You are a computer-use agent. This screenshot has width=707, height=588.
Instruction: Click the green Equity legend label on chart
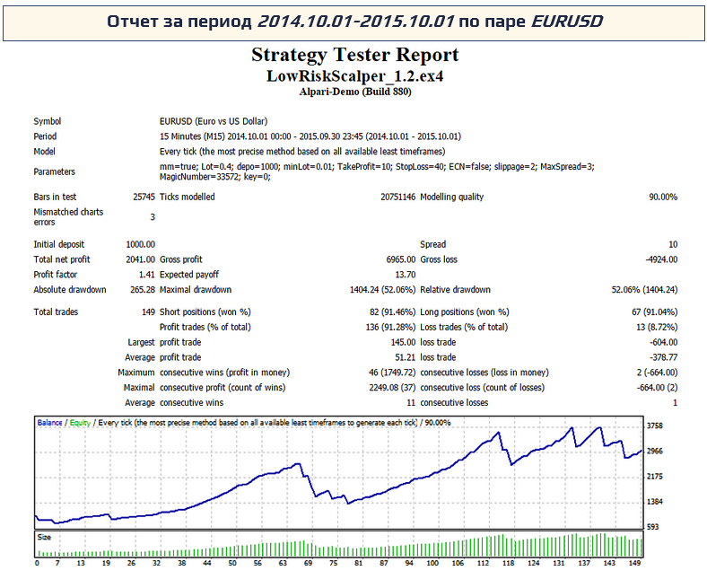point(80,422)
